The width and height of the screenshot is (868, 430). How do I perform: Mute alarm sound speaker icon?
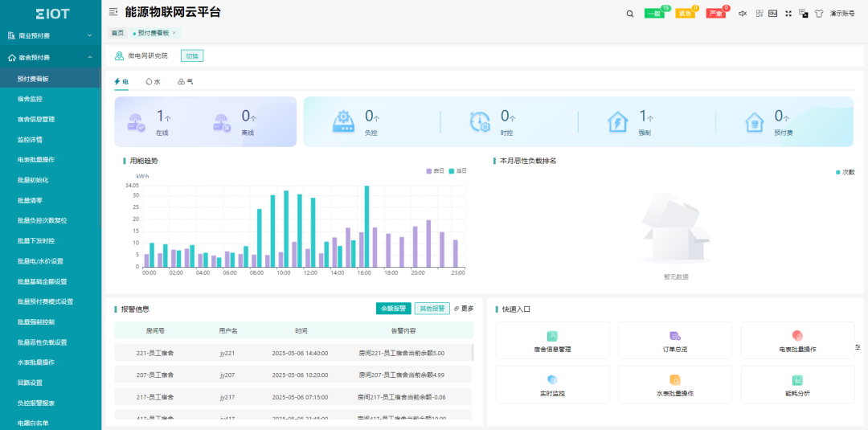coord(743,14)
